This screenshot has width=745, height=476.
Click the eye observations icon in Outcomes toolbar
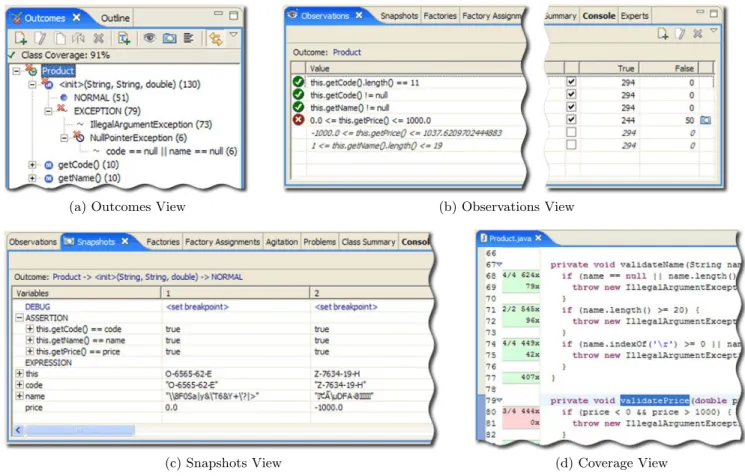tap(149, 38)
